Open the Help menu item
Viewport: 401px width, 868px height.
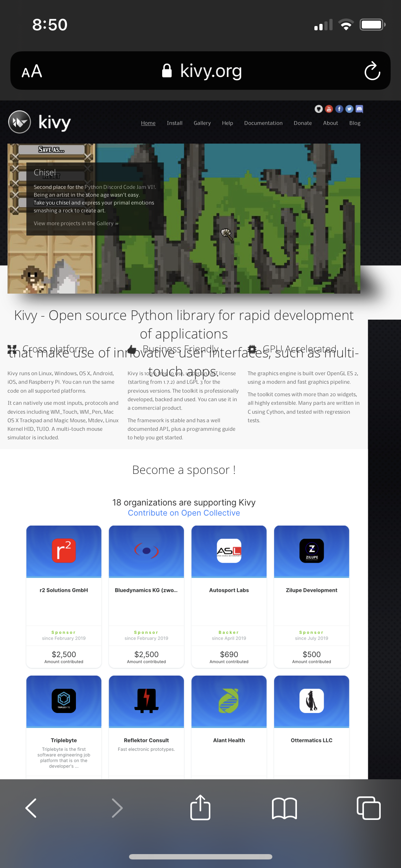[x=227, y=123]
